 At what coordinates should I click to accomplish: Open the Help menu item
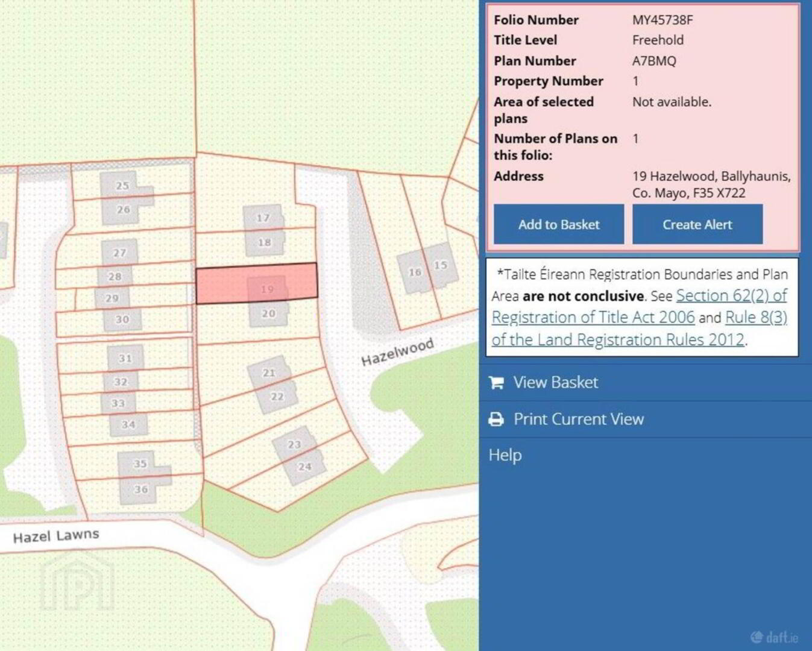click(505, 455)
